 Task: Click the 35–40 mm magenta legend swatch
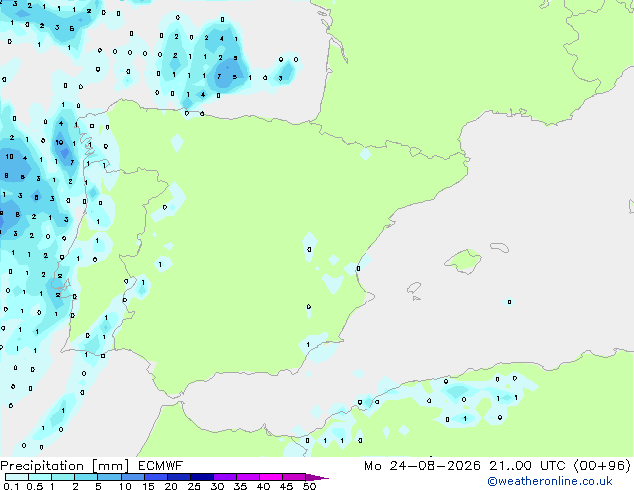click(247, 477)
